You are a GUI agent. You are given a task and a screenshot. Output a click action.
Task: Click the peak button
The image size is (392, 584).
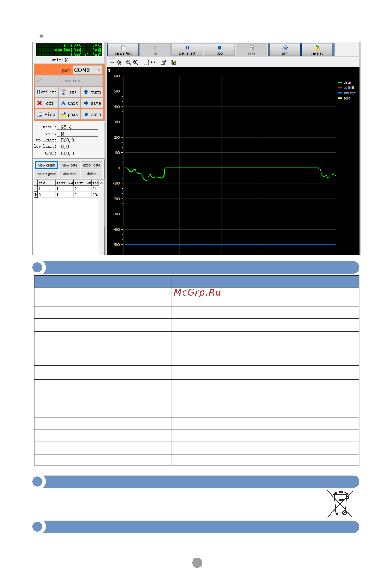pos(69,114)
